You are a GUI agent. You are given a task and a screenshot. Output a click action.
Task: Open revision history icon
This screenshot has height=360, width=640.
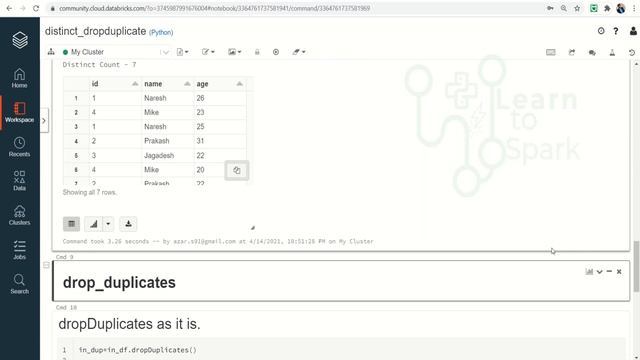pyautogui.click(x=632, y=52)
